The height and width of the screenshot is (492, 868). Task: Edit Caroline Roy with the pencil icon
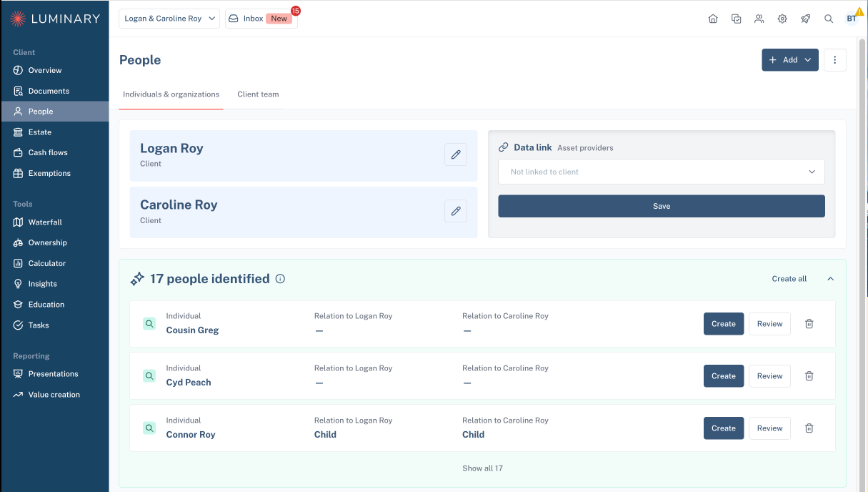pyautogui.click(x=456, y=211)
